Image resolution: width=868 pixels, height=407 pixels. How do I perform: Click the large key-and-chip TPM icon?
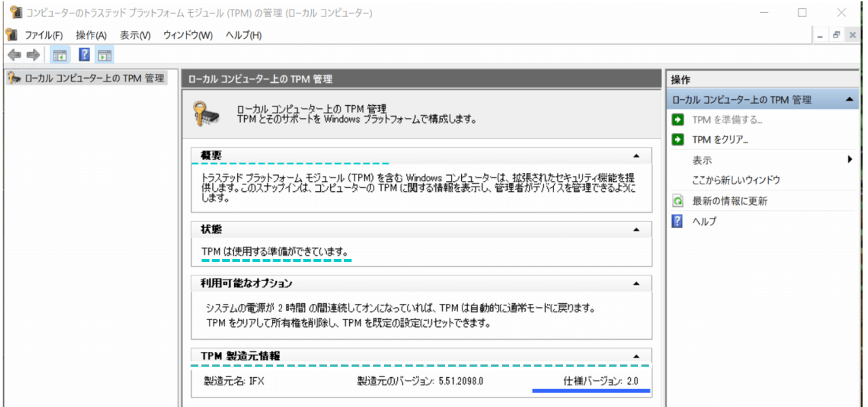tap(206, 113)
